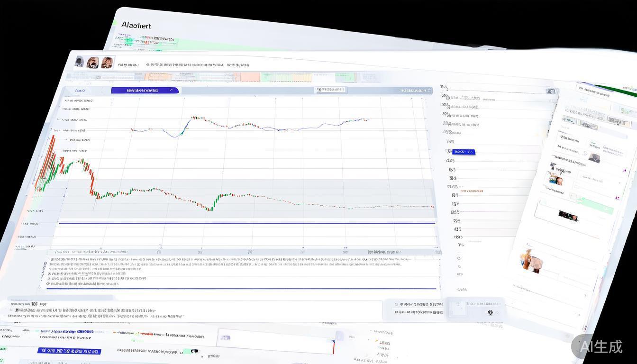The height and width of the screenshot is (364, 637).
Task: Switch to the blue highlighted chart tab
Action: tap(145, 90)
